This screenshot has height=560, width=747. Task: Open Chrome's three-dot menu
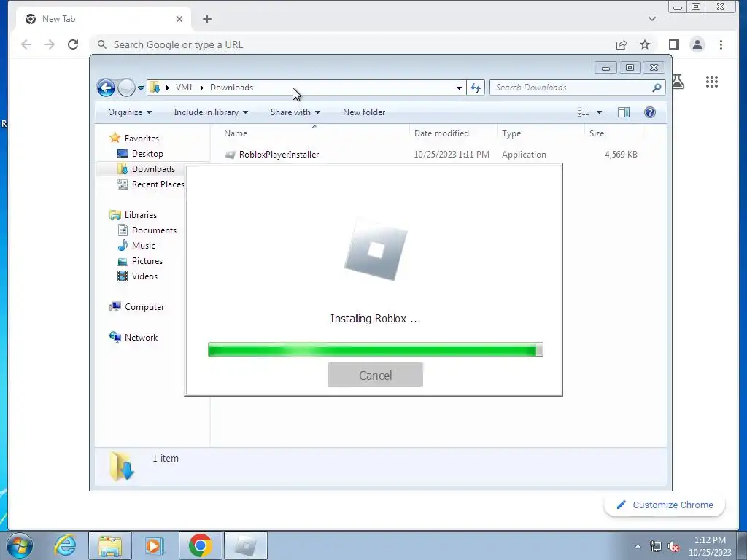click(721, 44)
